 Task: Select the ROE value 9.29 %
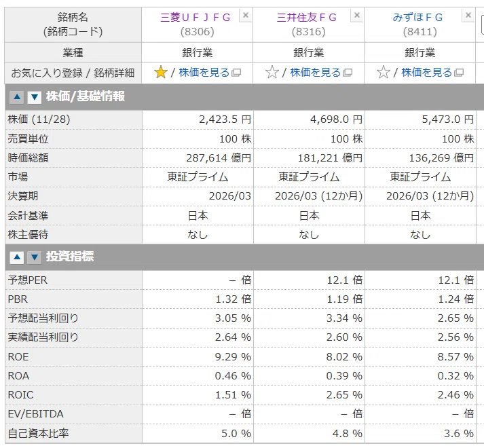point(198,357)
